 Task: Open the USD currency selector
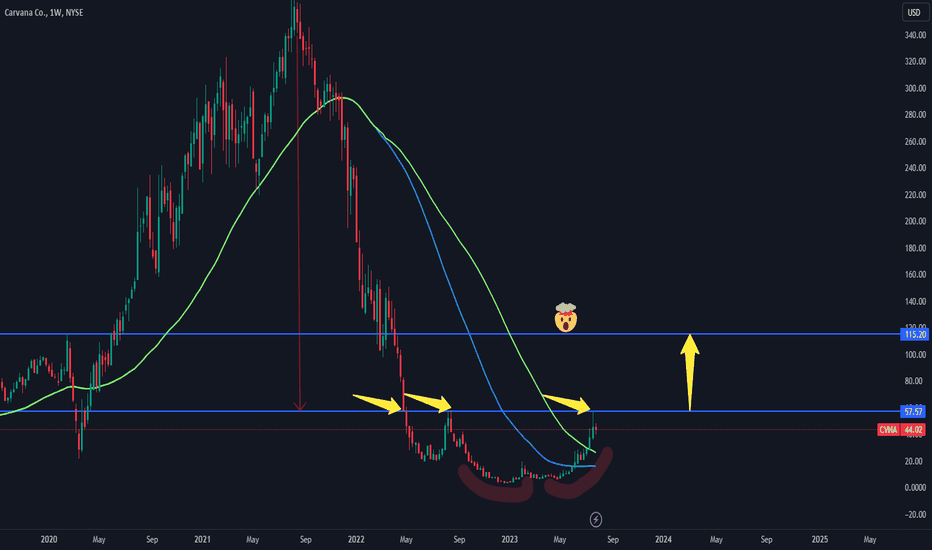point(914,12)
